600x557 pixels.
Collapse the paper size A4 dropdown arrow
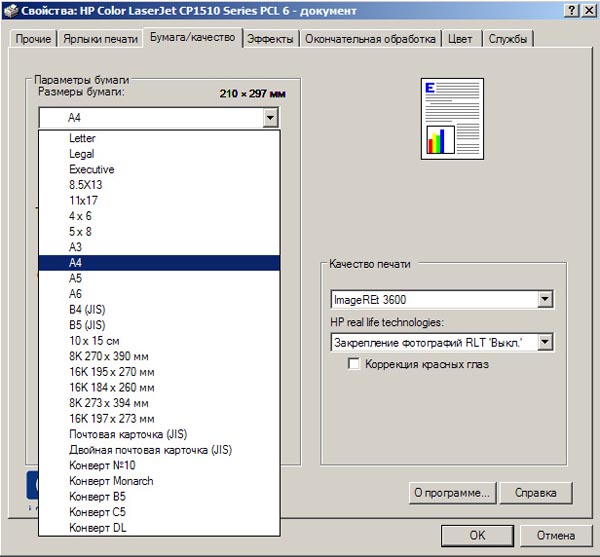(271, 117)
